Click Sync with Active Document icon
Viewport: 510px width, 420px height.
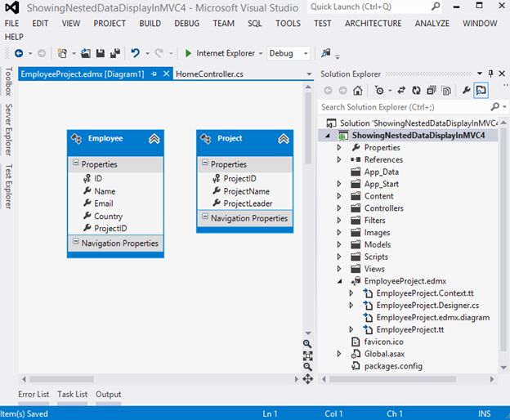[x=401, y=90]
